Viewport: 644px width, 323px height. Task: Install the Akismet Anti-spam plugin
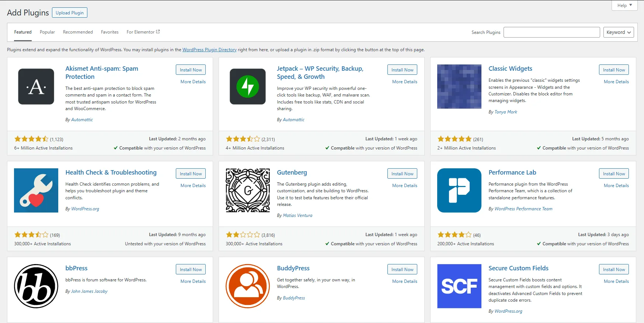pyautogui.click(x=191, y=70)
